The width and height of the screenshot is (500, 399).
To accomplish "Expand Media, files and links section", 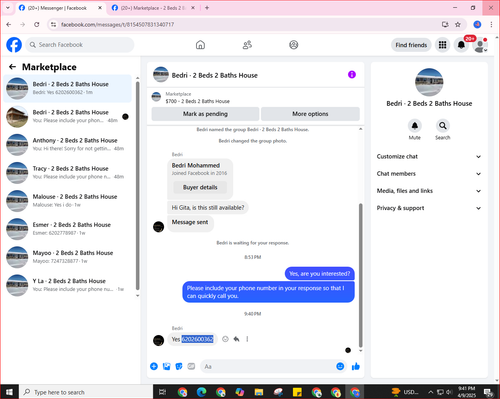I will coord(429,191).
